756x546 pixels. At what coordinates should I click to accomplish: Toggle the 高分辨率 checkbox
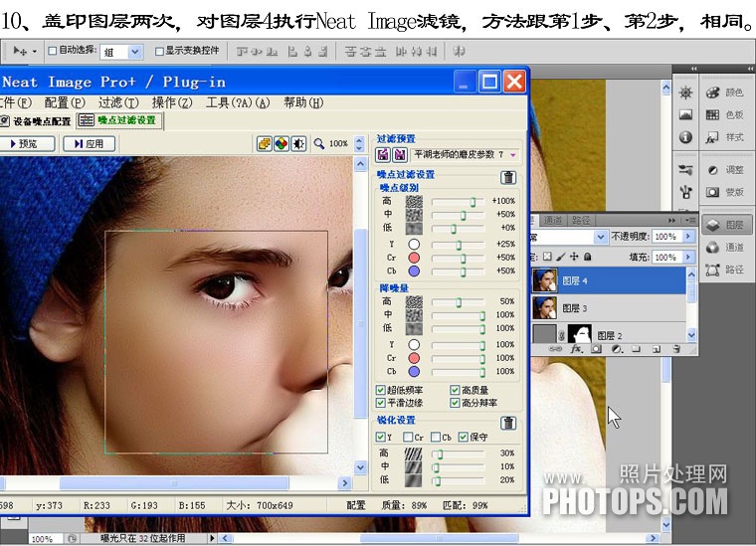click(455, 403)
